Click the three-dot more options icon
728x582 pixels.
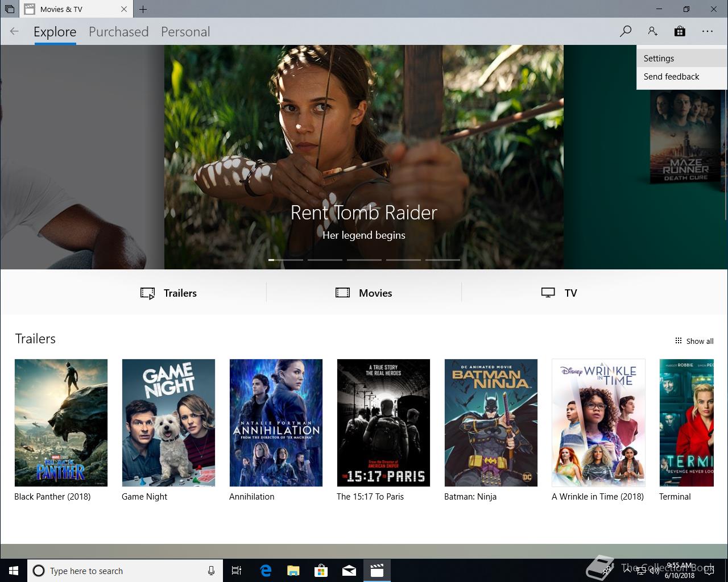[707, 31]
